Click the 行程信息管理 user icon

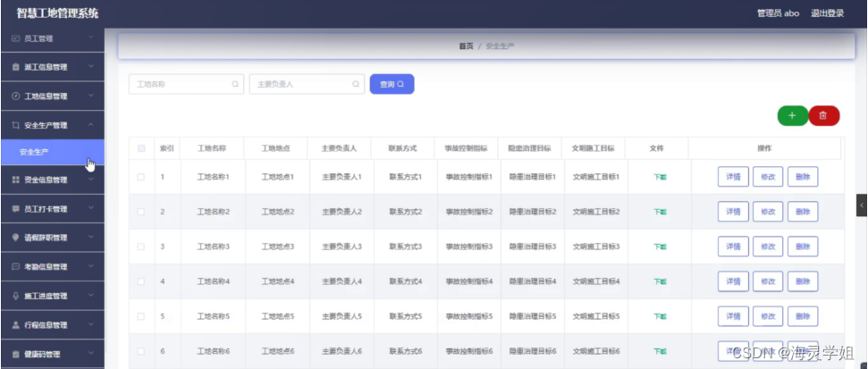click(x=15, y=324)
